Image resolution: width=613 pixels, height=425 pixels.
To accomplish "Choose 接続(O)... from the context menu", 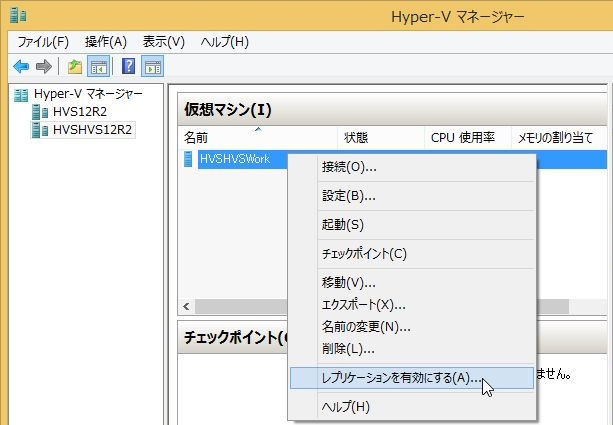I will [x=412, y=167].
